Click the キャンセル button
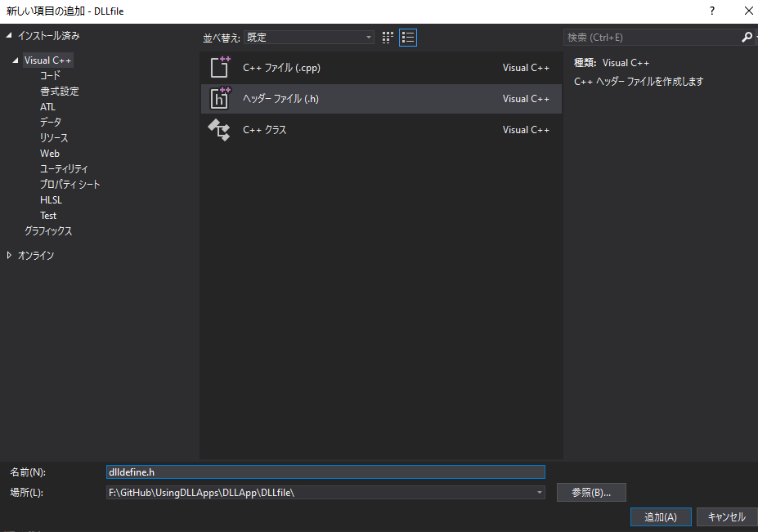The height and width of the screenshot is (532, 758). point(727,517)
